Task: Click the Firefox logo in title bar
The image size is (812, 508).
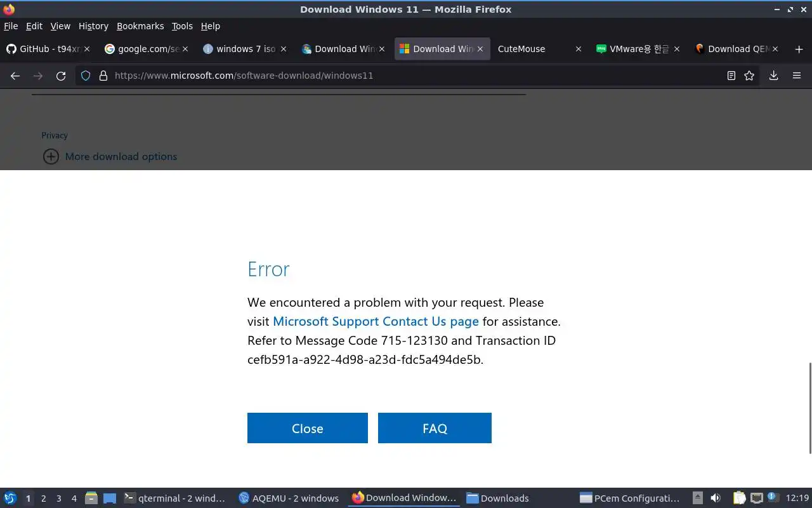Action: tap(9, 9)
